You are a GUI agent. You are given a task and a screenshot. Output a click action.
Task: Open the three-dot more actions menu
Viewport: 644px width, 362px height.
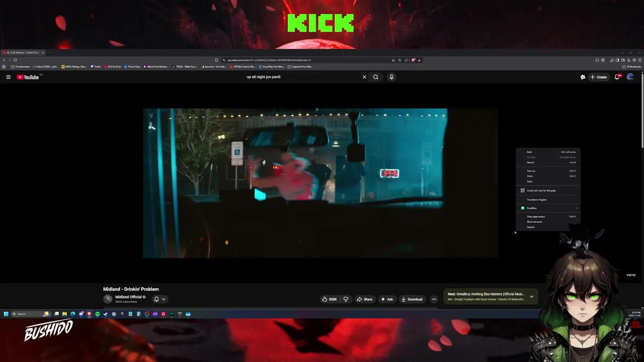tap(434, 299)
